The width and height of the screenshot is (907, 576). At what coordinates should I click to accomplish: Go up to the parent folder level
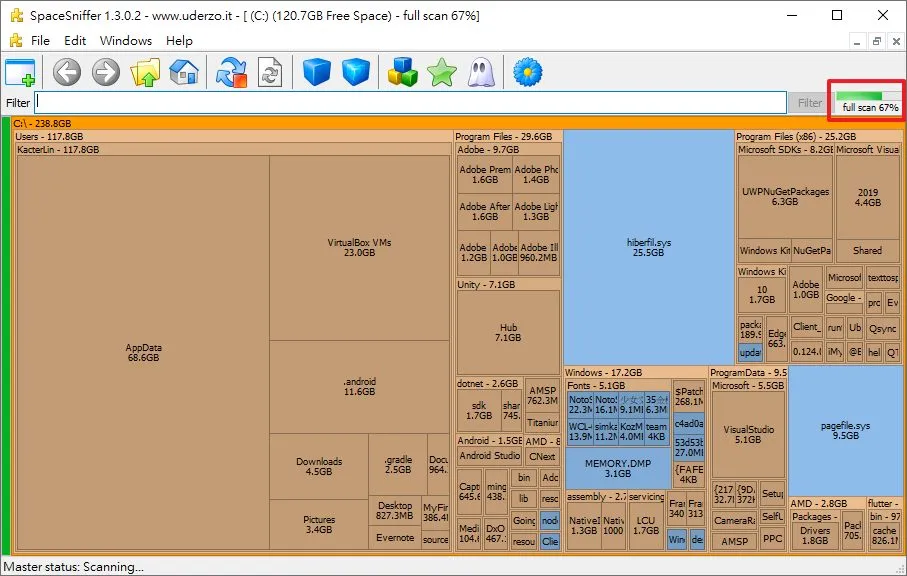tap(145, 73)
